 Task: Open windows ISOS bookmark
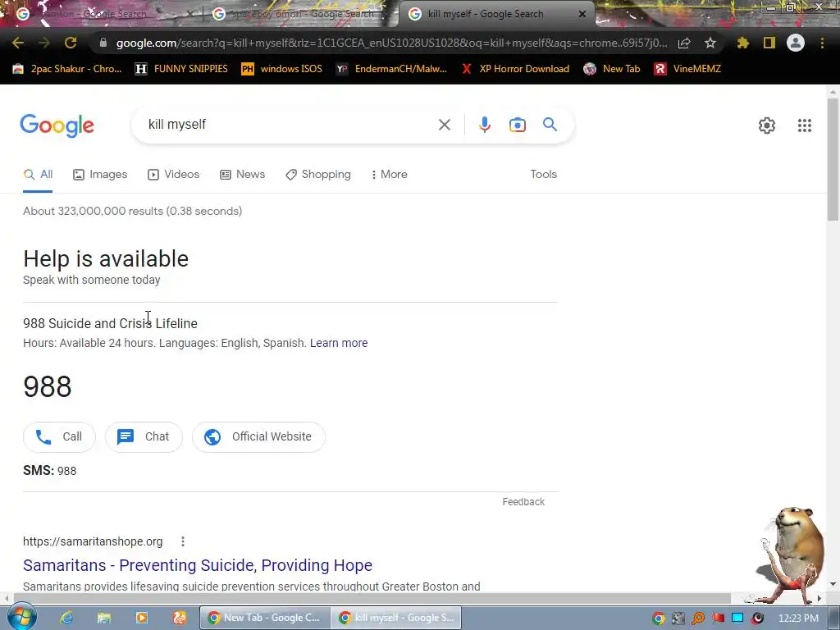[282, 69]
